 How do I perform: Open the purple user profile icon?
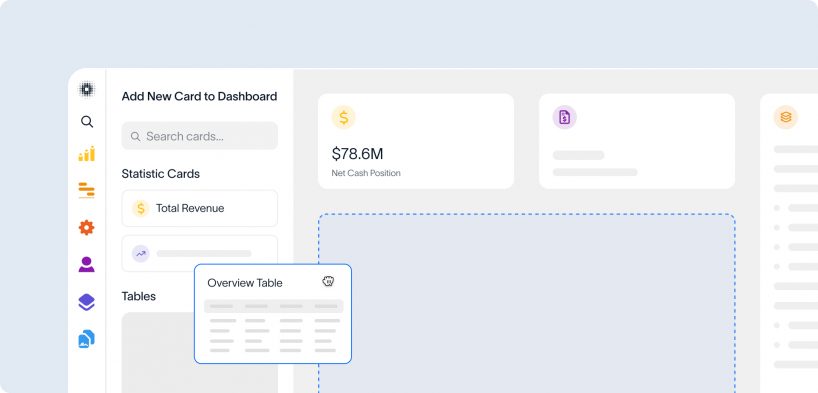tap(87, 265)
